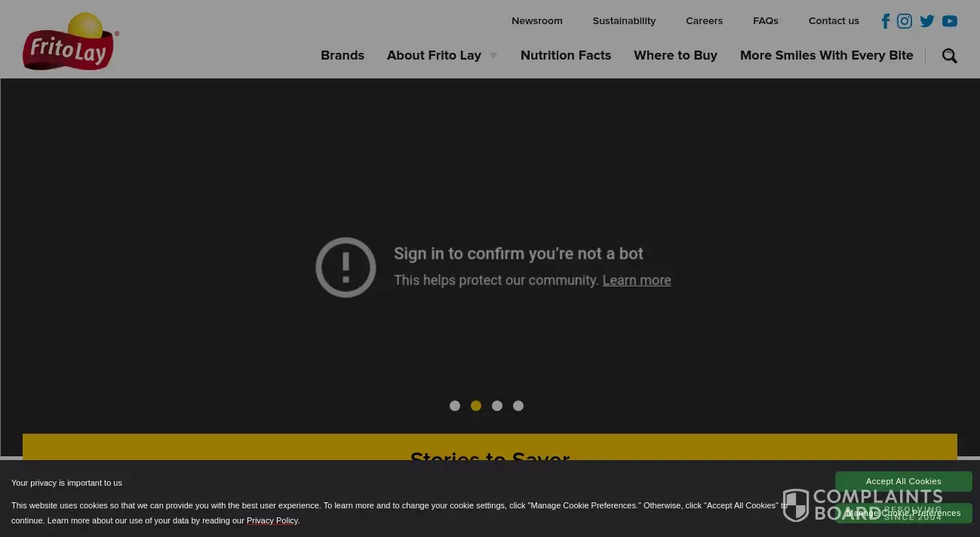Select the third carousel slide dot
The height and width of the screenshot is (537, 980).
pyautogui.click(x=497, y=406)
